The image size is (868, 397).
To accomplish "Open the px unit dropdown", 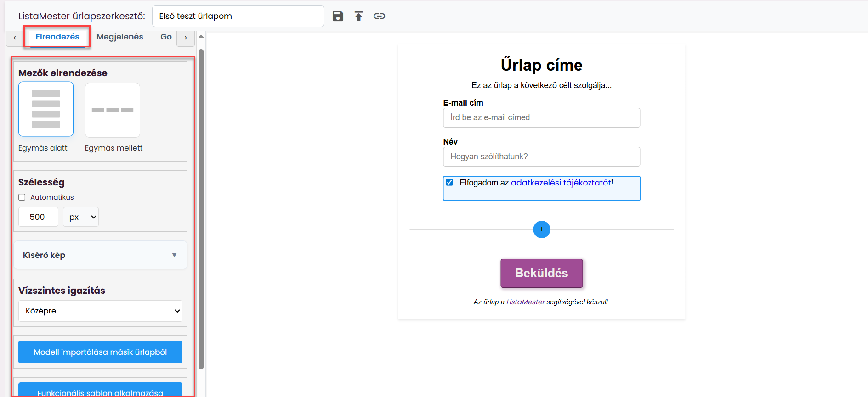I will click(81, 217).
